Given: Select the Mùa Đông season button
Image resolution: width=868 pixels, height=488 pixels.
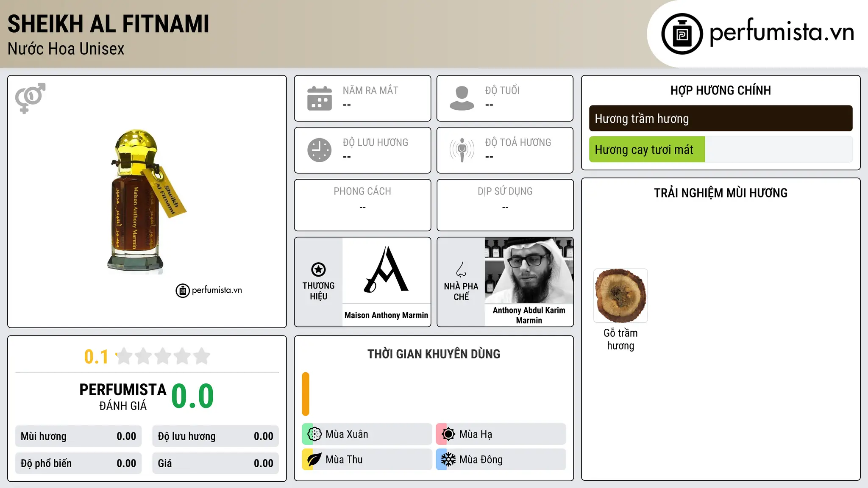Looking at the screenshot, I should [501, 460].
